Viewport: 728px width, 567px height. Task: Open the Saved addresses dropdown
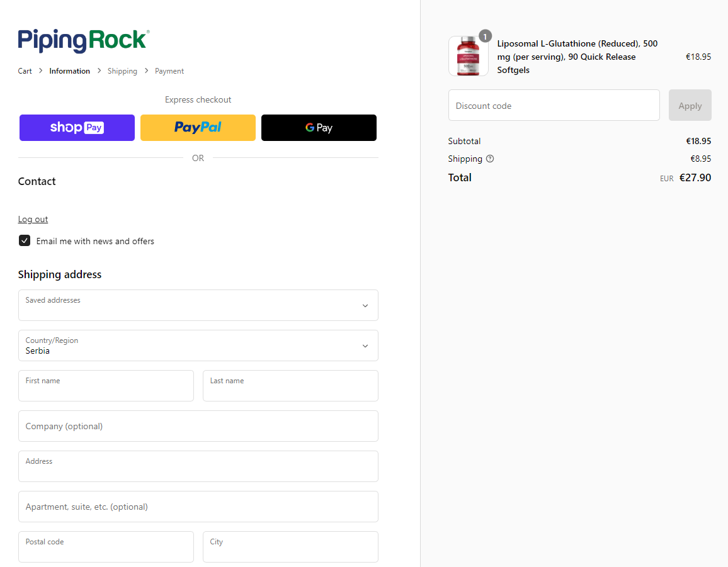198,305
